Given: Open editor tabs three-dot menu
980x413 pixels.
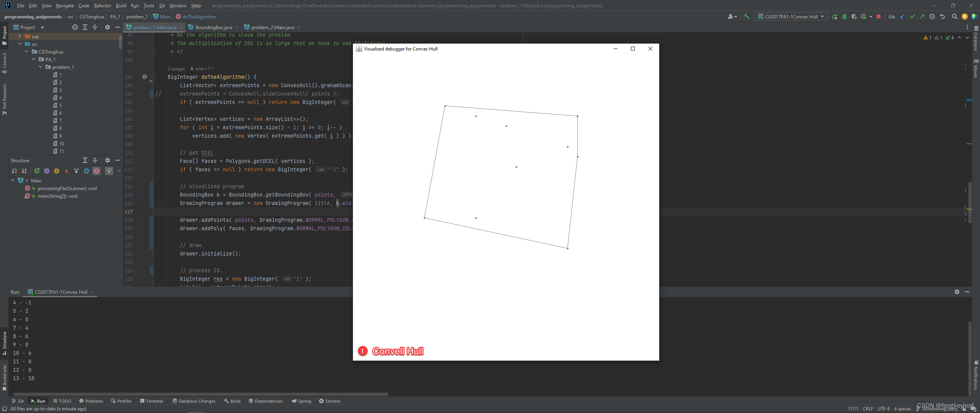Looking at the screenshot, I should click(967, 27).
